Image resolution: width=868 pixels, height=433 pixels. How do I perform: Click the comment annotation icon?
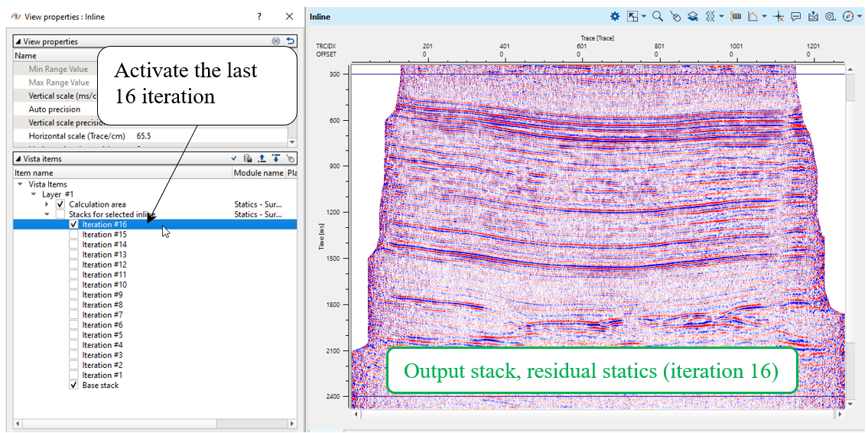[x=795, y=16]
